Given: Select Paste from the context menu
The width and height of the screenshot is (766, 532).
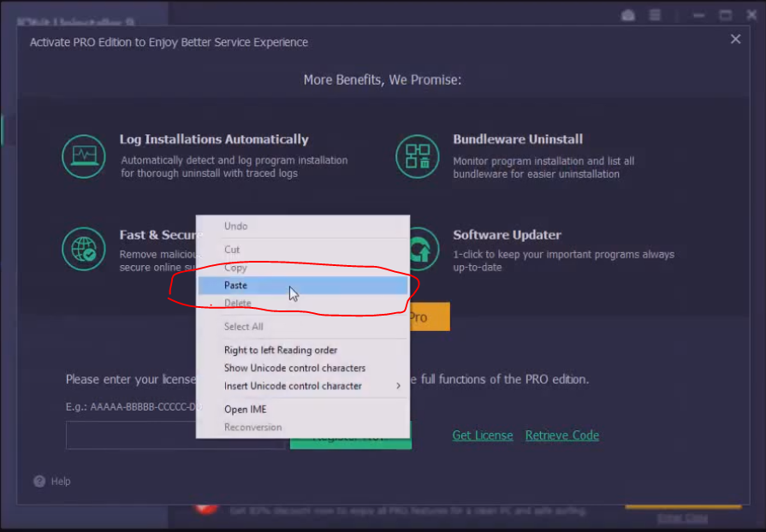Looking at the screenshot, I should point(303,285).
